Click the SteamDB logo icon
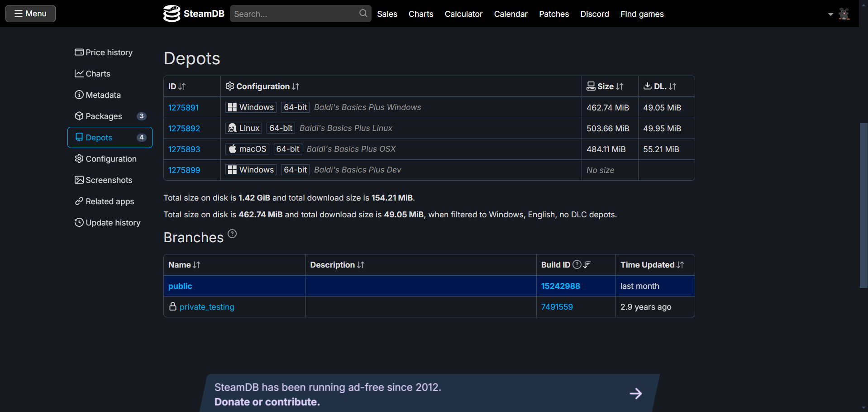 click(x=172, y=14)
